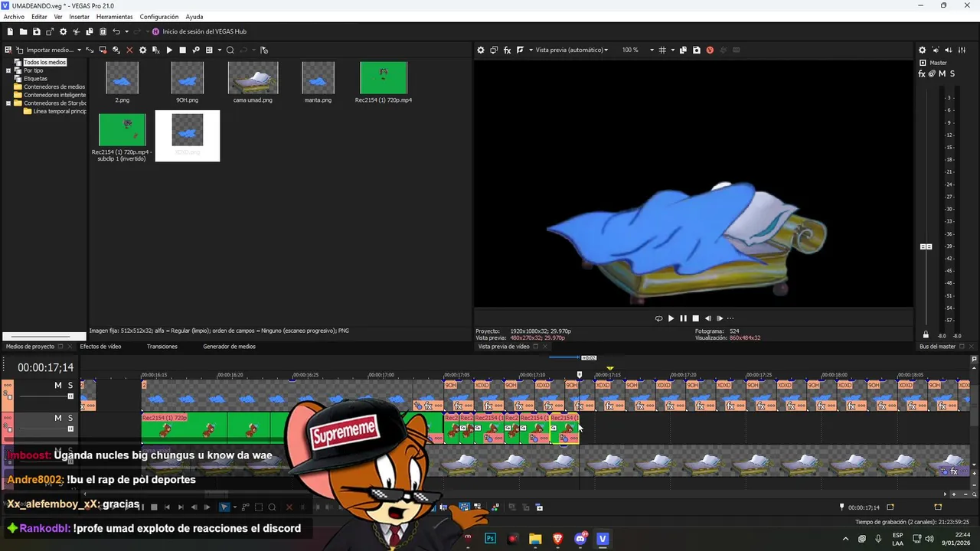Open the Importar medio dropdown arrow
Screen dimensions: 980x551
tap(79, 50)
